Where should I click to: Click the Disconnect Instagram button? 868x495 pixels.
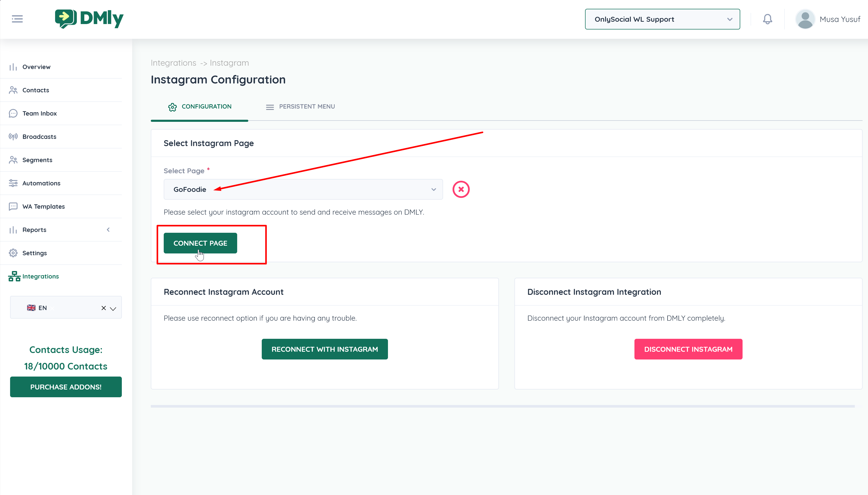click(x=688, y=349)
